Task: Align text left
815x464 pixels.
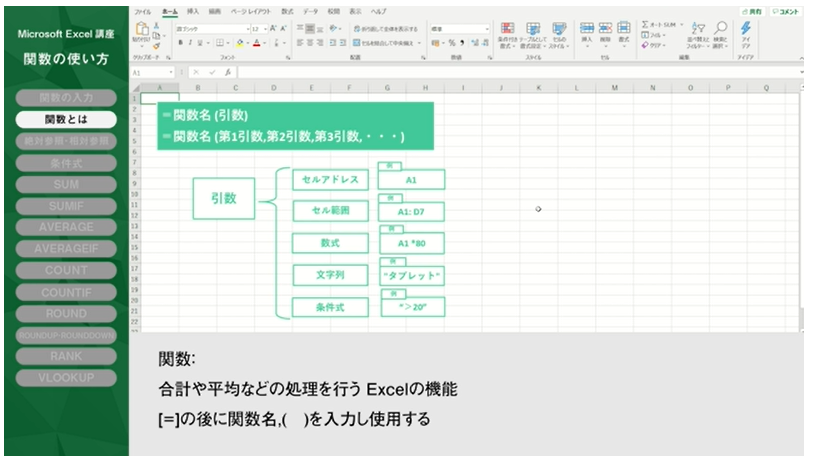Action: click(x=300, y=43)
